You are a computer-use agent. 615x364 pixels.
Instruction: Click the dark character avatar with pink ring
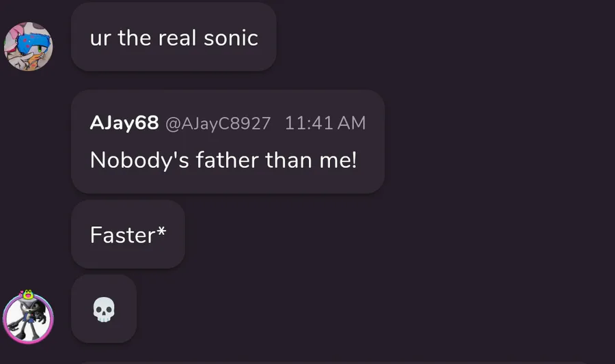[x=29, y=320]
